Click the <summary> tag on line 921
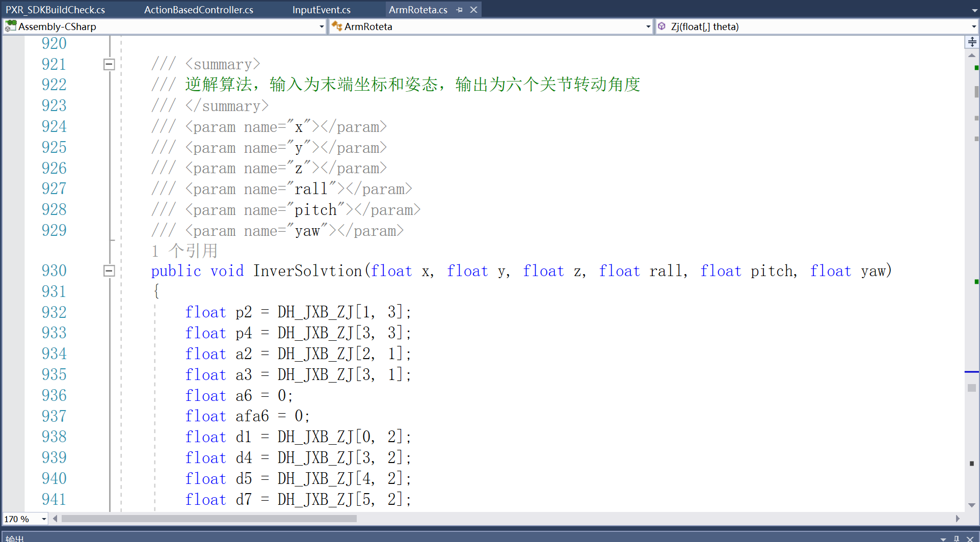Image resolution: width=980 pixels, height=542 pixels. coord(223,65)
